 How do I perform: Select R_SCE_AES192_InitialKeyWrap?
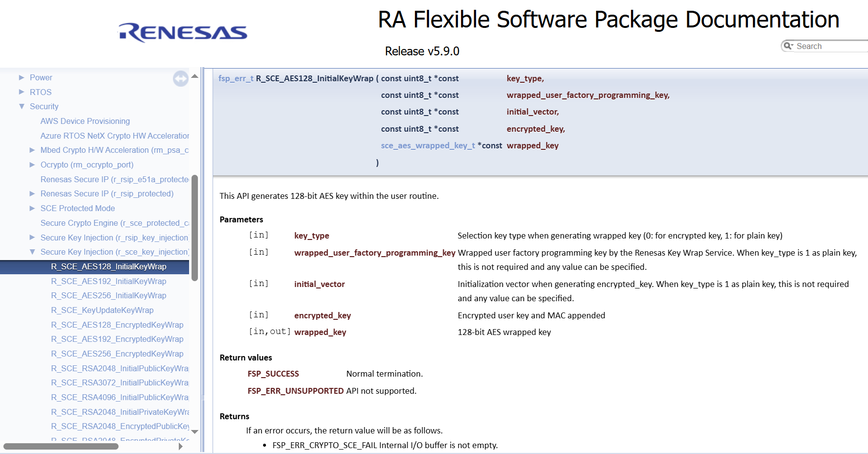click(109, 281)
